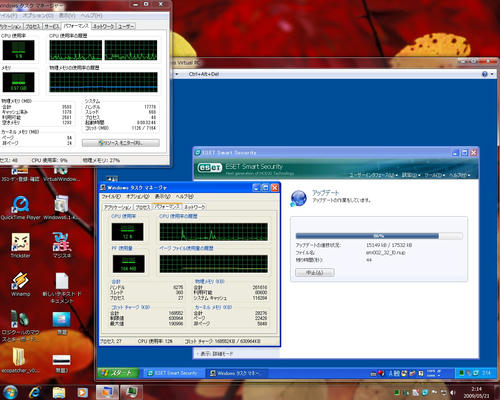The image size is (500, 400).
Task: Open the Virtual PC help icon
Action: 485,74
